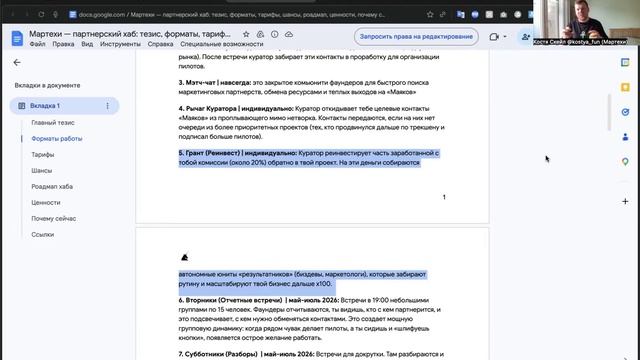
Task: Open the Maps side panel icon
Action: (x=625, y=162)
